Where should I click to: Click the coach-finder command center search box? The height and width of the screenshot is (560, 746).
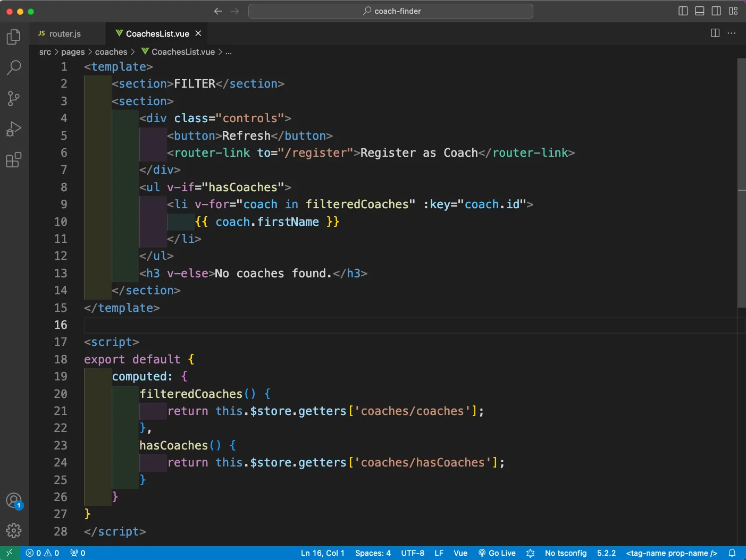391,11
